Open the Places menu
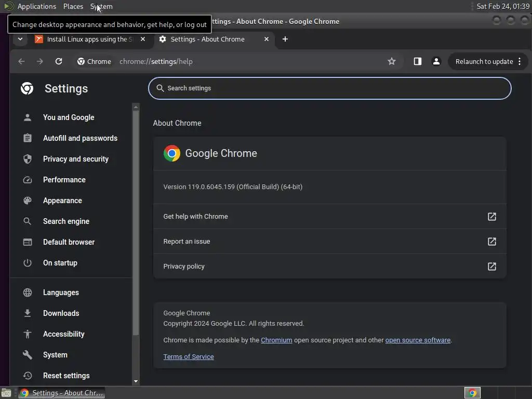This screenshot has height=399, width=532. (73, 6)
